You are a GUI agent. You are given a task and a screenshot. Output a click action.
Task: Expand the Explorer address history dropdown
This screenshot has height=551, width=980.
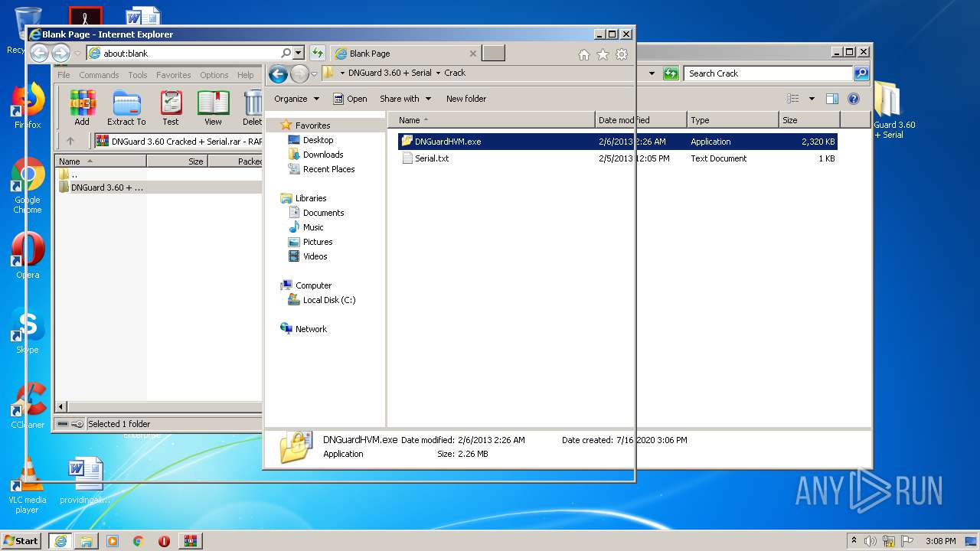click(652, 73)
